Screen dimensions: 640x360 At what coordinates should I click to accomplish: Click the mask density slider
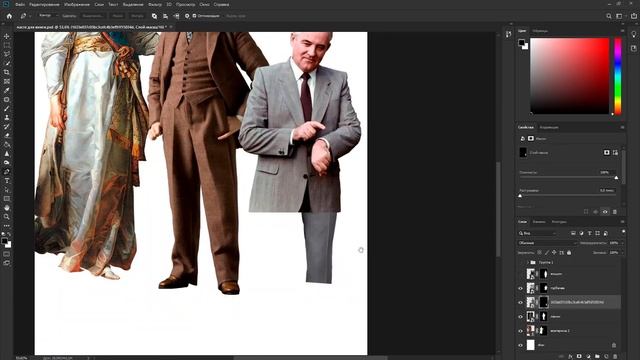pos(568,178)
